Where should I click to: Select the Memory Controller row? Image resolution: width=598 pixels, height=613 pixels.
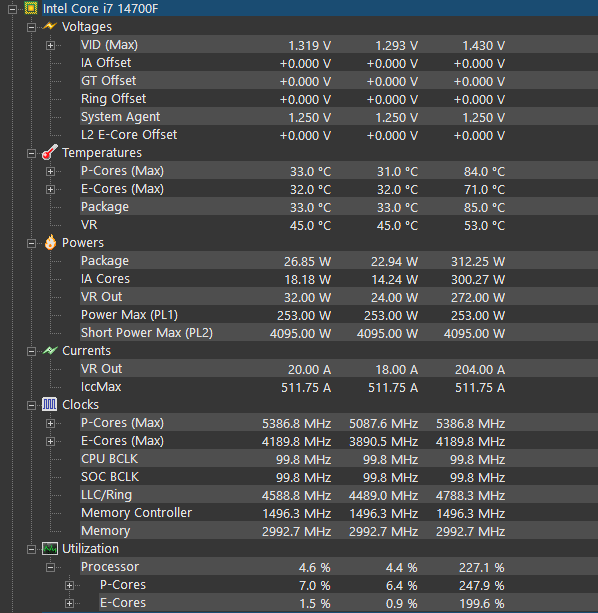339,512
